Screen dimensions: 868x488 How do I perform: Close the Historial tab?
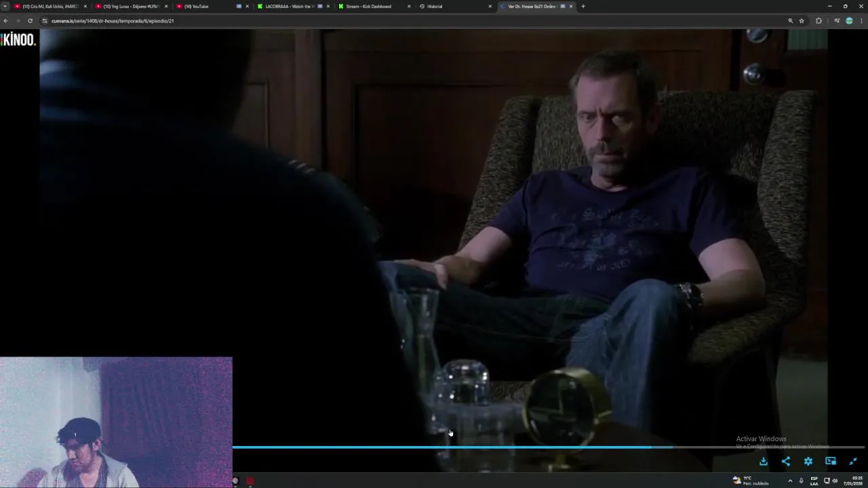click(x=490, y=6)
